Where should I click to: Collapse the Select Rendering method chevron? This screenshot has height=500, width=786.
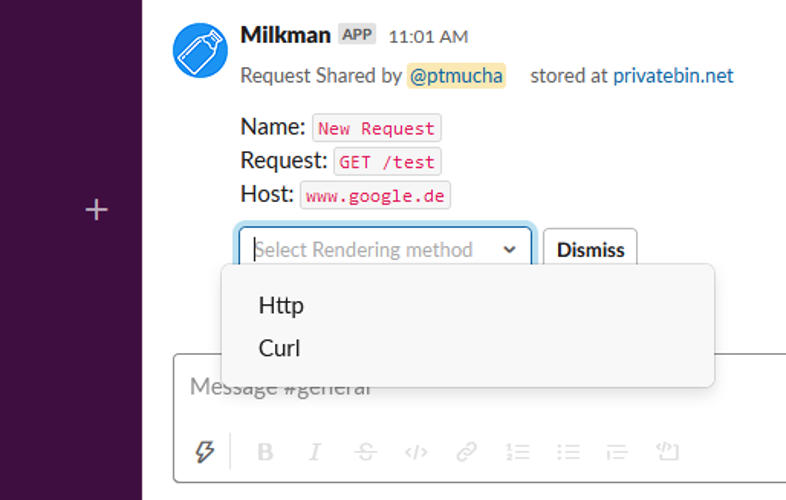509,249
